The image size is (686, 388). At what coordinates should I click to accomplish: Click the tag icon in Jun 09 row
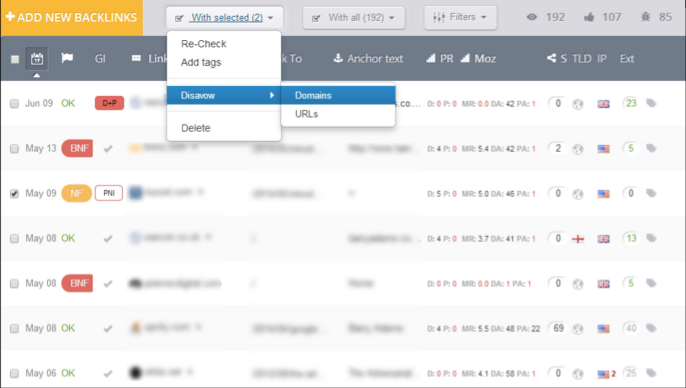tap(651, 103)
